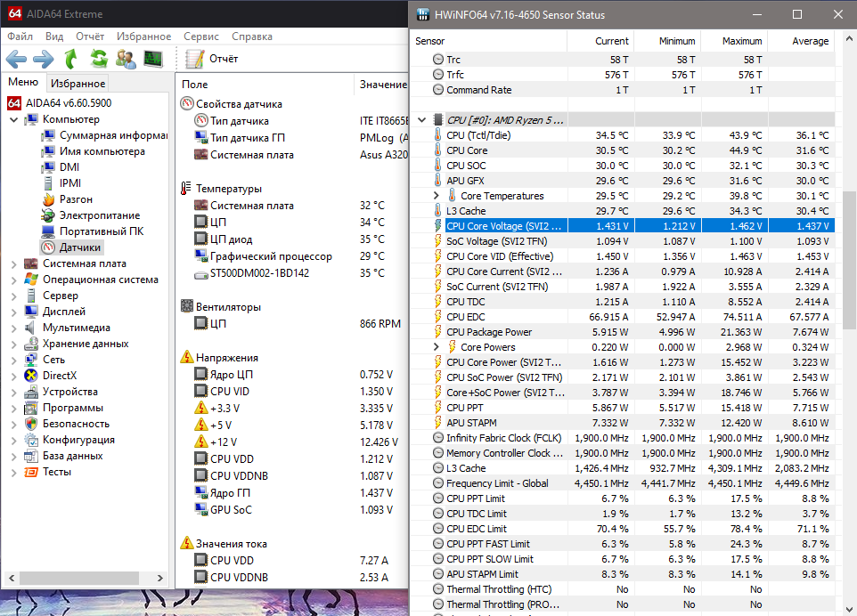Click the Напряжения warning icon

(187, 357)
